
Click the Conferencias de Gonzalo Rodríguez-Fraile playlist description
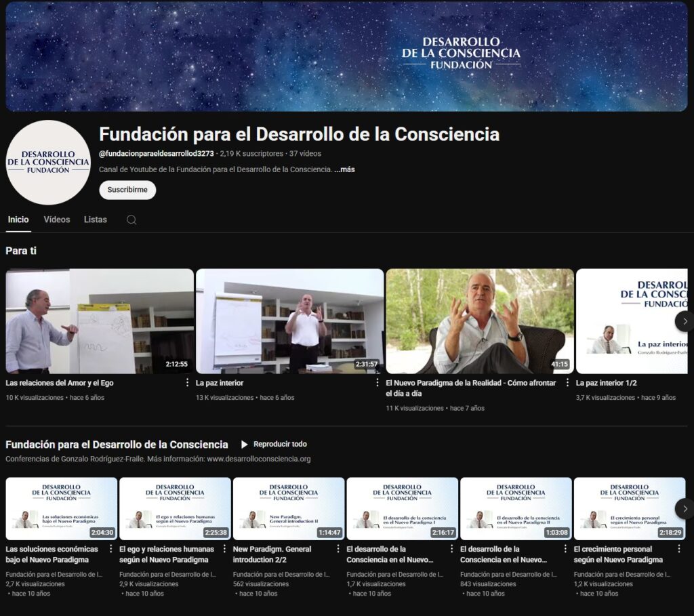[x=158, y=459]
